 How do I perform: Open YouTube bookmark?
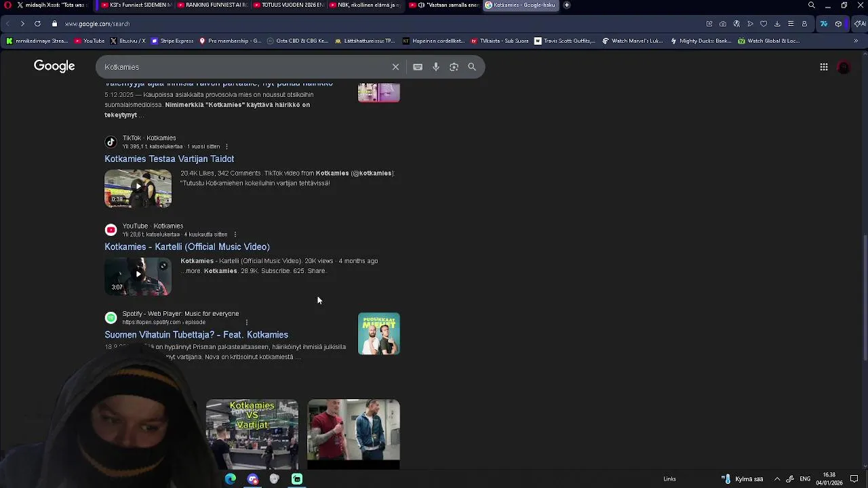[90, 41]
